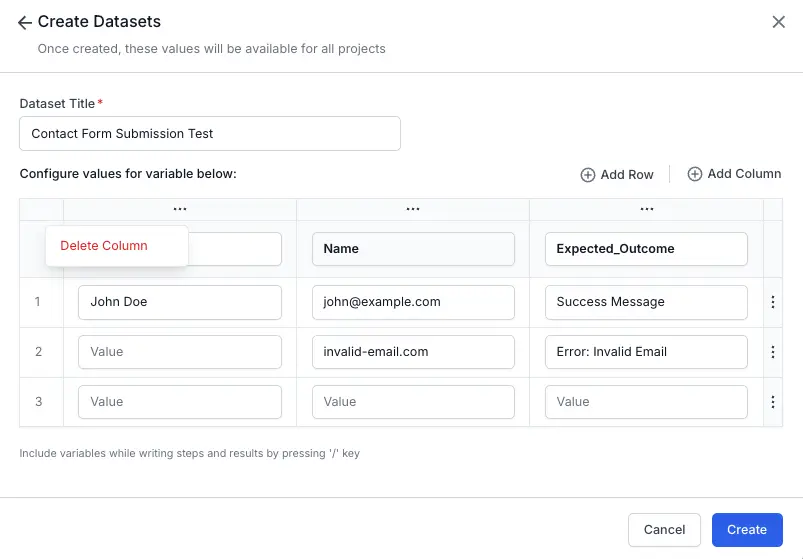Click the empty Value cell in row 3 third column
Viewport: 803px width, 559px height.
(646, 402)
